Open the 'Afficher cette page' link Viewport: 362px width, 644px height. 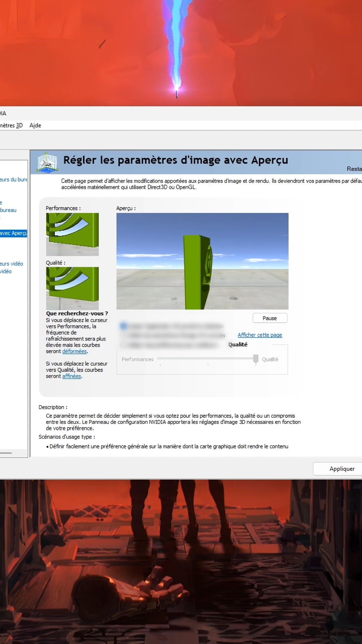[x=260, y=335]
